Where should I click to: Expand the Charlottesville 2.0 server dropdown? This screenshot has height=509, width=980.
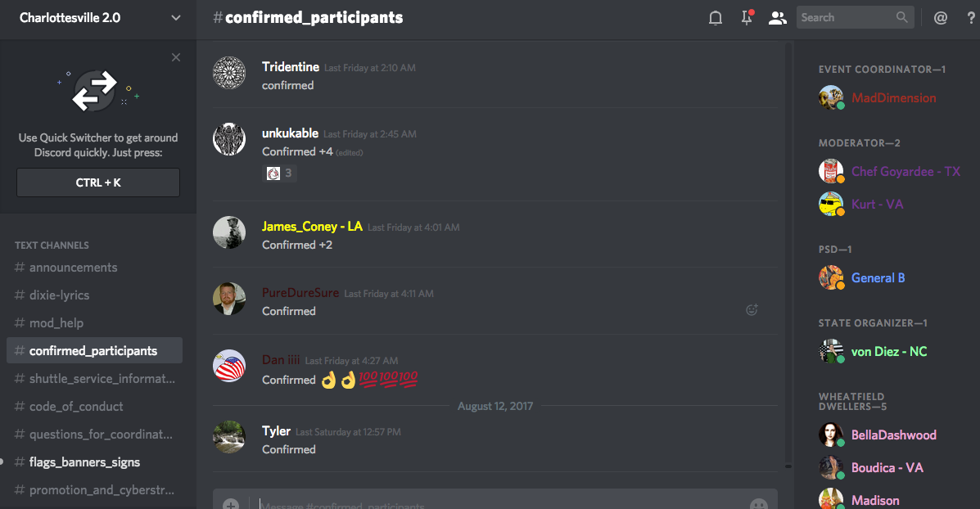pos(176,18)
